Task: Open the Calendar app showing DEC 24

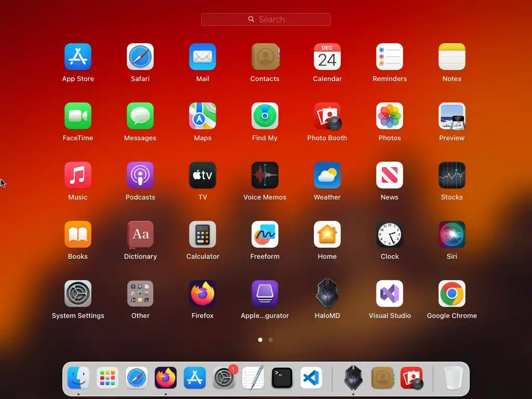Action: point(327,57)
